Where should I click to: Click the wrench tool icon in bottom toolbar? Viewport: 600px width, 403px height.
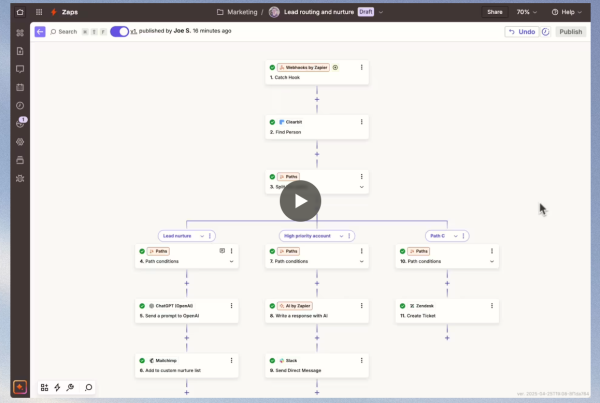coord(70,387)
